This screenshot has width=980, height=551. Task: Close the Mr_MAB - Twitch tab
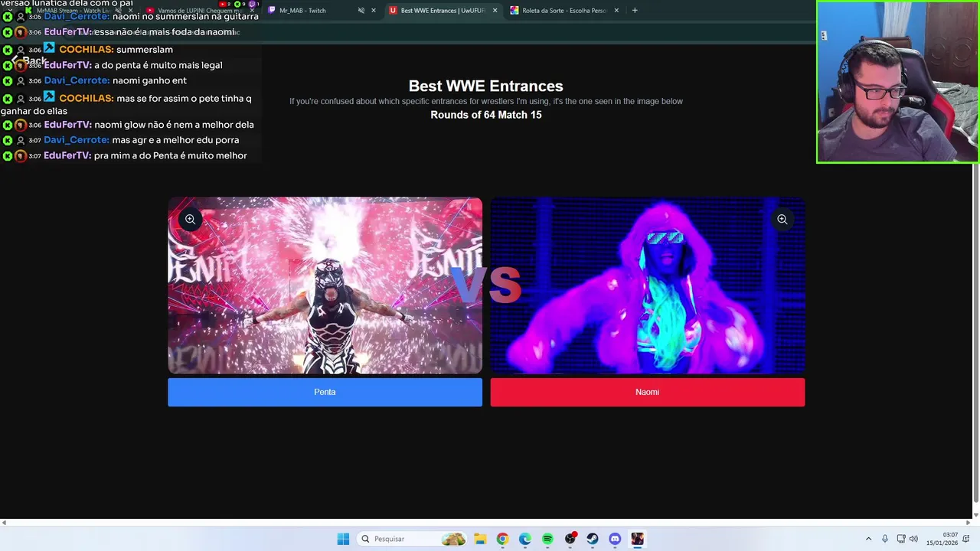point(374,11)
